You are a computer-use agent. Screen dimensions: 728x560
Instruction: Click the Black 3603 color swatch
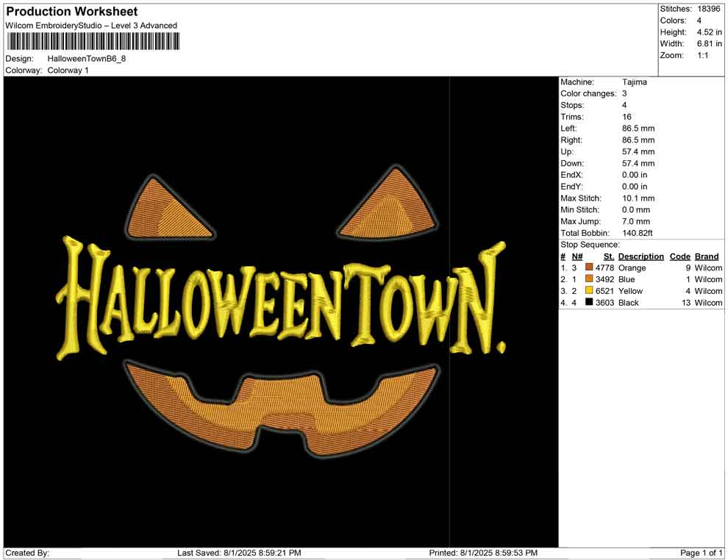tap(589, 302)
